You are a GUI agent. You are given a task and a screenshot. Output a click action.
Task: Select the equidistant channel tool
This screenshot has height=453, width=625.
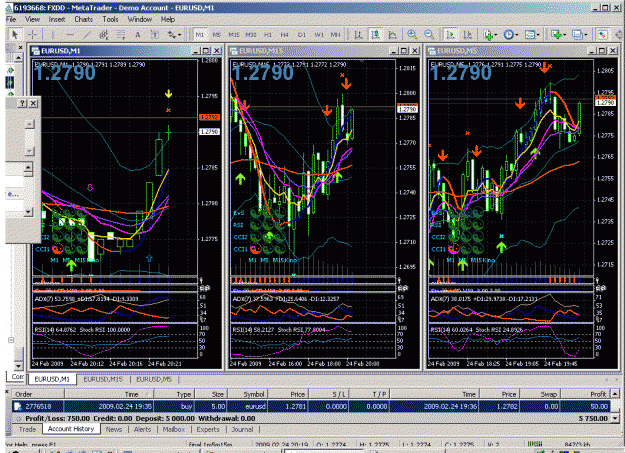pyautogui.click(x=104, y=35)
